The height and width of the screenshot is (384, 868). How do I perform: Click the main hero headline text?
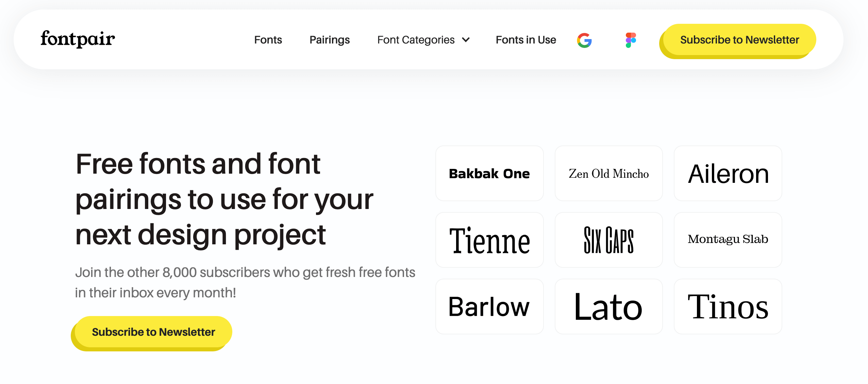click(x=224, y=199)
